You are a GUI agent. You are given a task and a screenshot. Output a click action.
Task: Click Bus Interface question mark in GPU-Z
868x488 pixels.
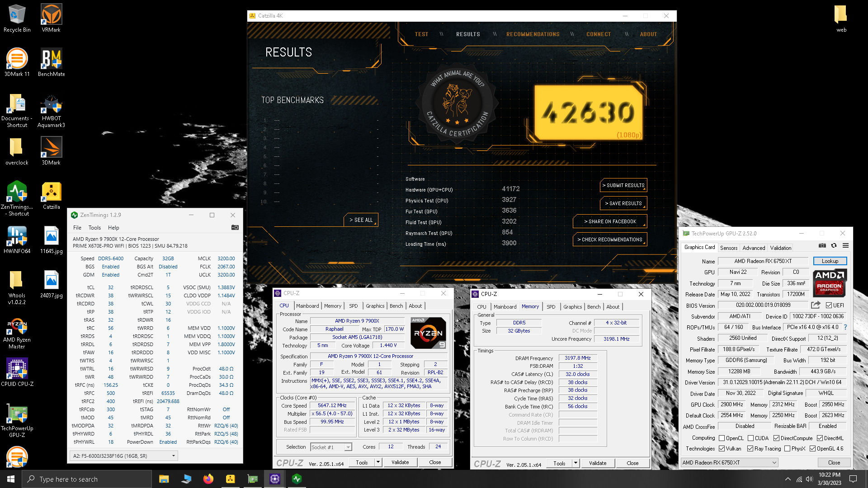[x=845, y=327]
